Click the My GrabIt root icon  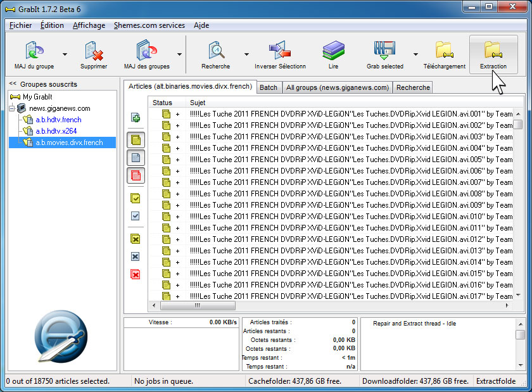point(15,97)
